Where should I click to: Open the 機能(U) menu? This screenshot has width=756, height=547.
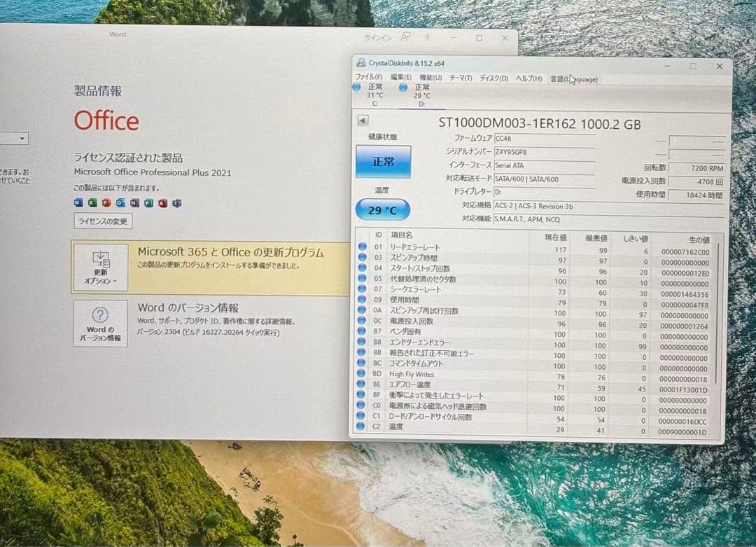(x=430, y=78)
